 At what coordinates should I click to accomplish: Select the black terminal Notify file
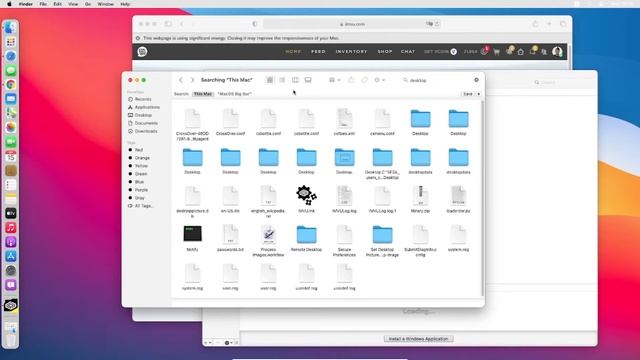pyautogui.click(x=192, y=238)
